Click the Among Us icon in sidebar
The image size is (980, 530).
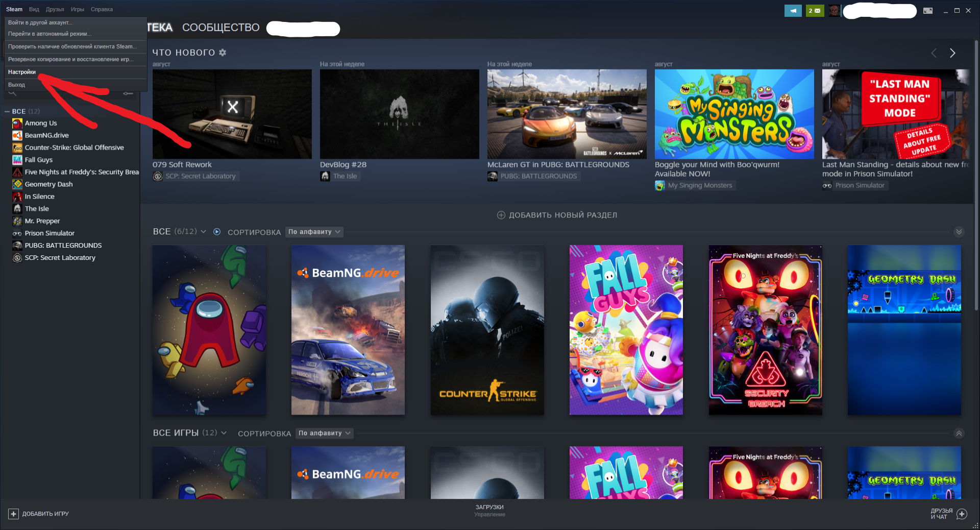[x=17, y=123]
